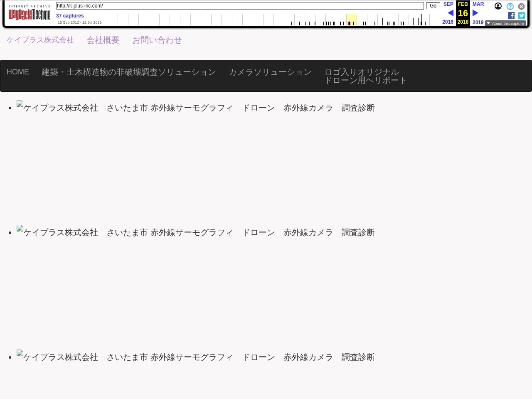Image resolution: width=532 pixels, height=399 pixels.
Task: Click the user account icon
Action: click(x=498, y=6)
